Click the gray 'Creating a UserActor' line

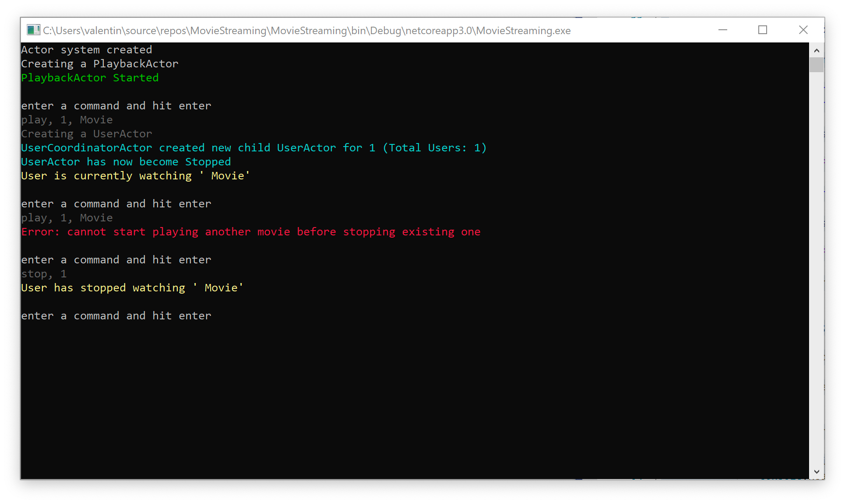pos(86,134)
